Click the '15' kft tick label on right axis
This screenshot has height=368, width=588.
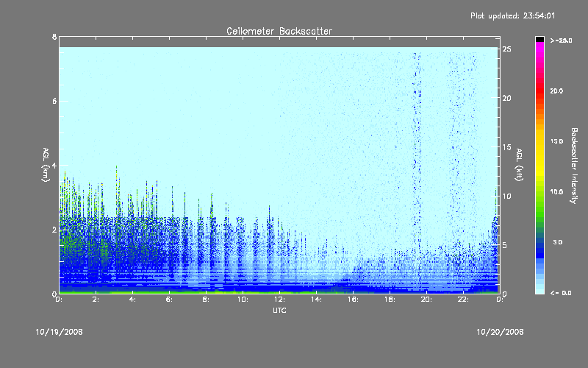(x=506, y=147)
